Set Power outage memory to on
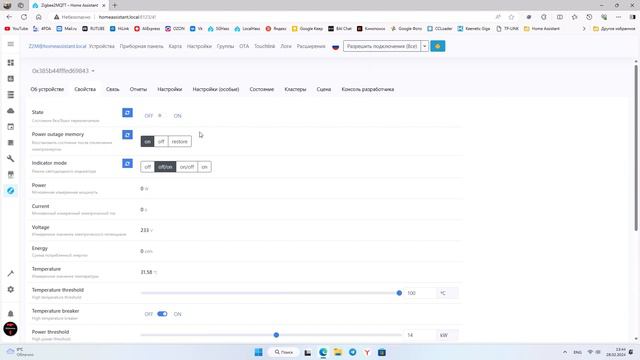 [x=147, y=141]
